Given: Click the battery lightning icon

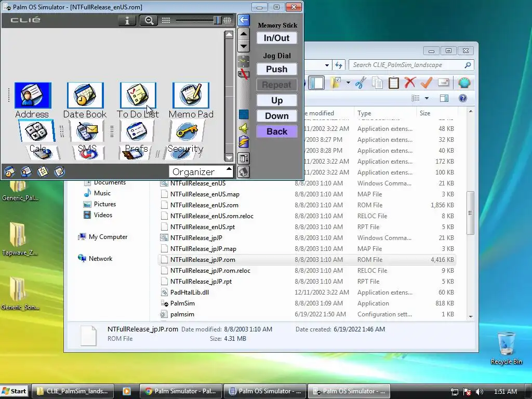Looking at the screenshot, I should 244,141.
